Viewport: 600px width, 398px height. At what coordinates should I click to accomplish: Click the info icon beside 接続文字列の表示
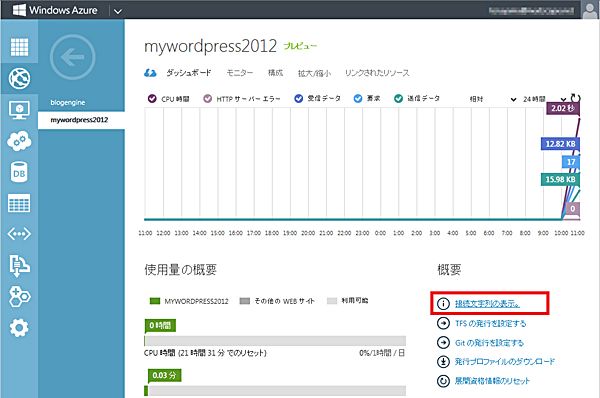coord(443,304)
